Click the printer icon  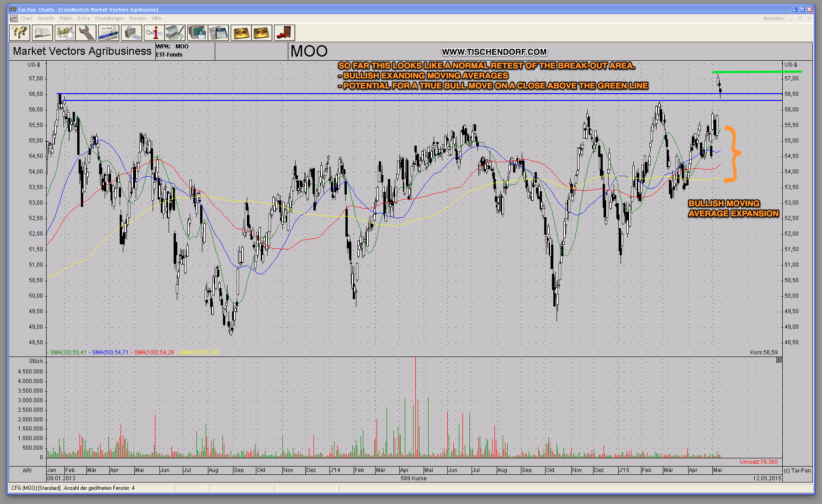click(131, 33)
